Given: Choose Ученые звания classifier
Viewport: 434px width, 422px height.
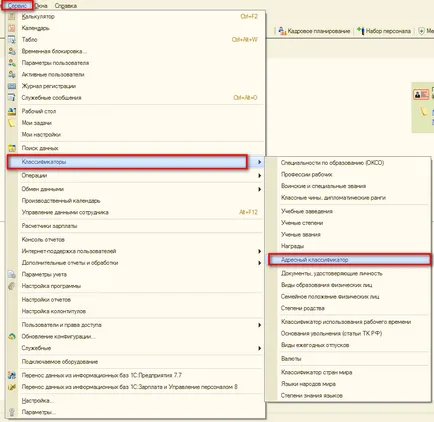Looking at the screenshot, I should (301, 235).
